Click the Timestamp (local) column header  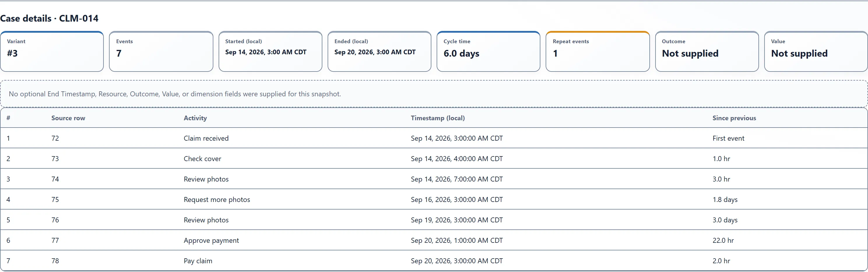point(438,118)
